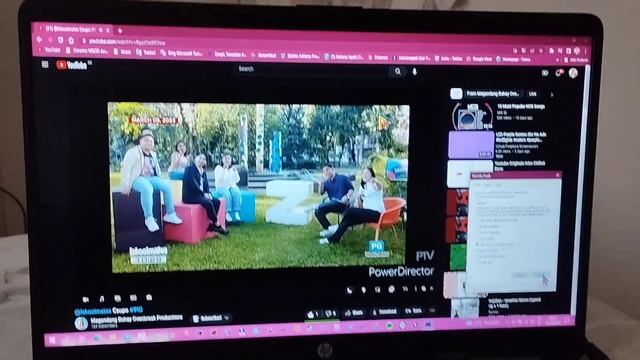Image resolution: width=640 pixels, height=360 pixels.
Task: Click the video player to pause
Action: pos(258,187)
